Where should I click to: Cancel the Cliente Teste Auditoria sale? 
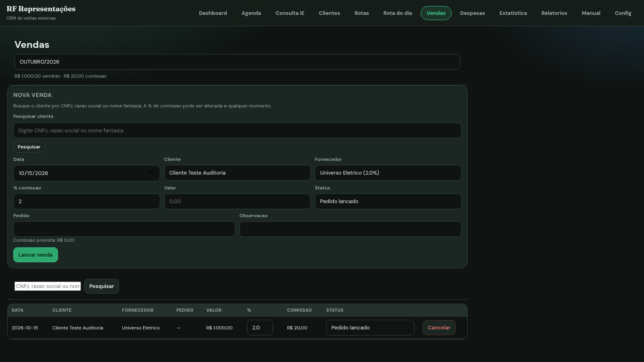pyautogui.click(x=439, y=328)
